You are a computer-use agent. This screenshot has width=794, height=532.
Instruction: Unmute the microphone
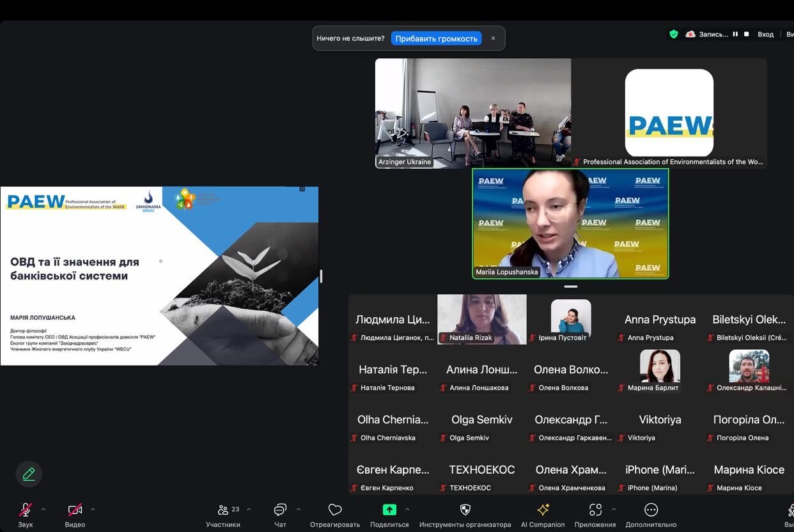tap(26, 510)
